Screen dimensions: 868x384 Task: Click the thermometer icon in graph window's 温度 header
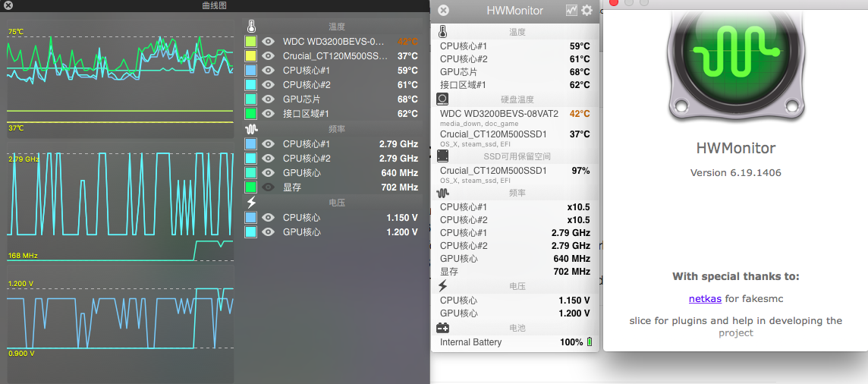tap(251, 26)
